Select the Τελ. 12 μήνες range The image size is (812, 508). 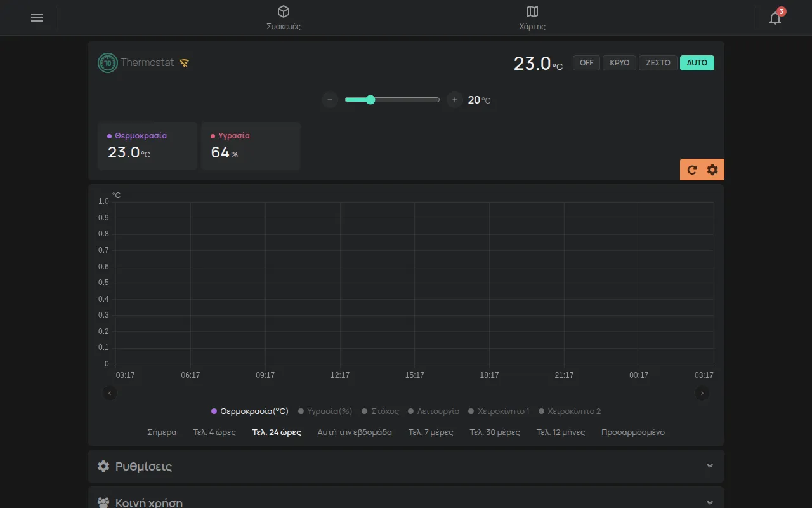[x=561, y=432]
